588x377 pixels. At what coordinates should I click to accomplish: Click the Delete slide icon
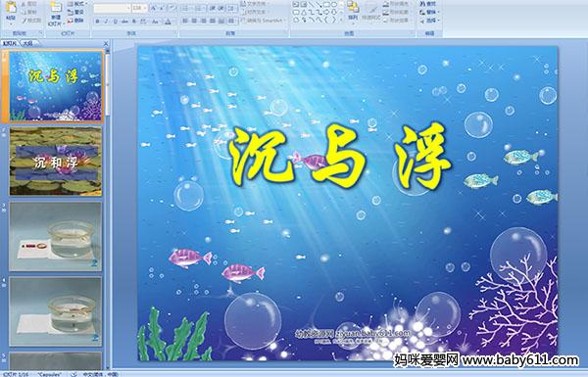[x=71, y=21]
